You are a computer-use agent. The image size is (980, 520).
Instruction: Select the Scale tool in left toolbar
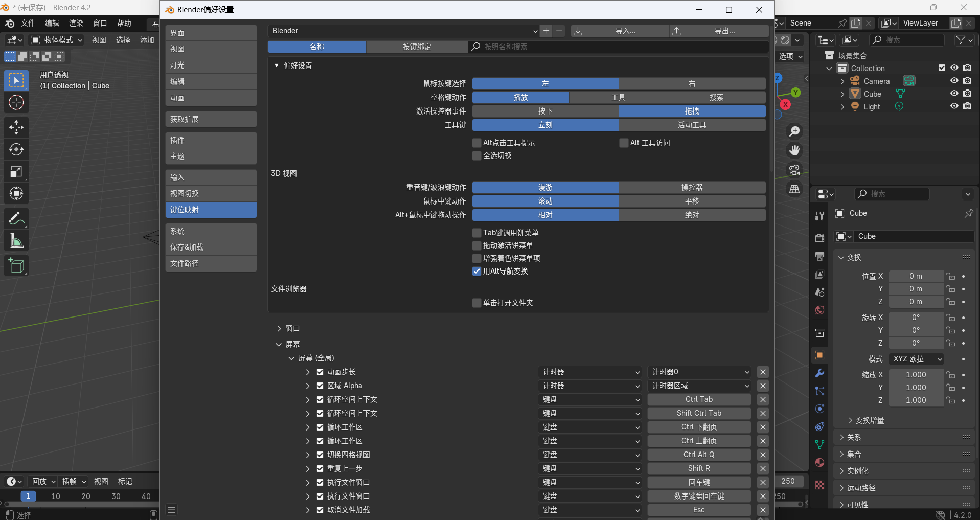click(16, 172)
